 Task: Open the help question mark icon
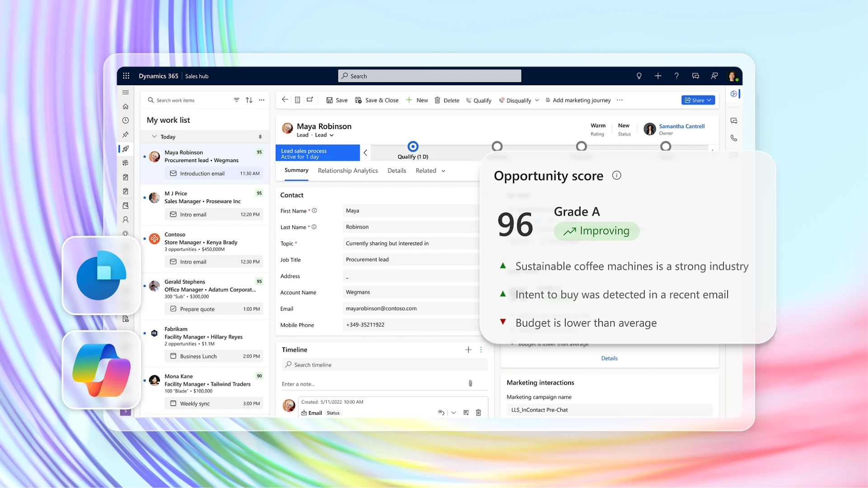pyautogui.click(x=676, y=76)
